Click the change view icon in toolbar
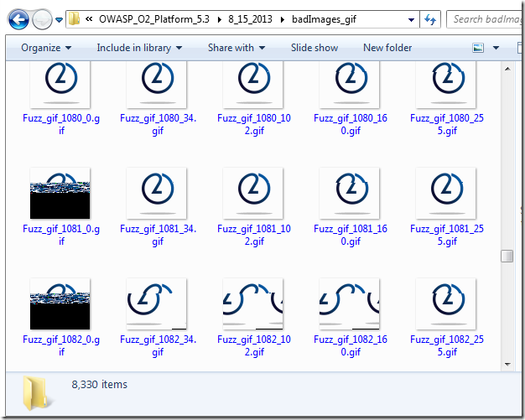Viewport: 525px width, 420px height. pos(479,48)
